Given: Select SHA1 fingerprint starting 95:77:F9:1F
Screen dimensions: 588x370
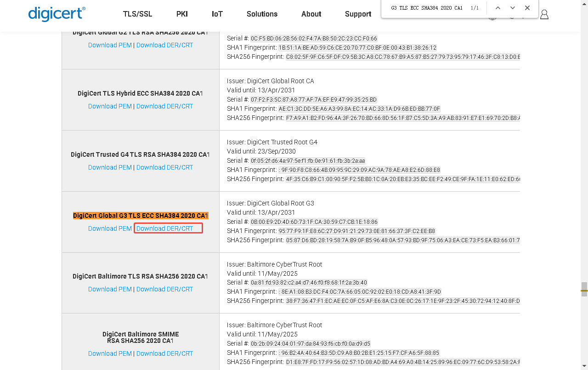Looking at the screenshot, I should (x=357, y=231).
